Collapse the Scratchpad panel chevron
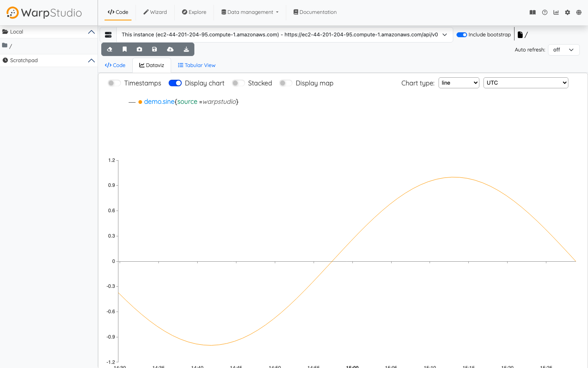The height and width of the screenshot is (368, 588). (91, 61)
